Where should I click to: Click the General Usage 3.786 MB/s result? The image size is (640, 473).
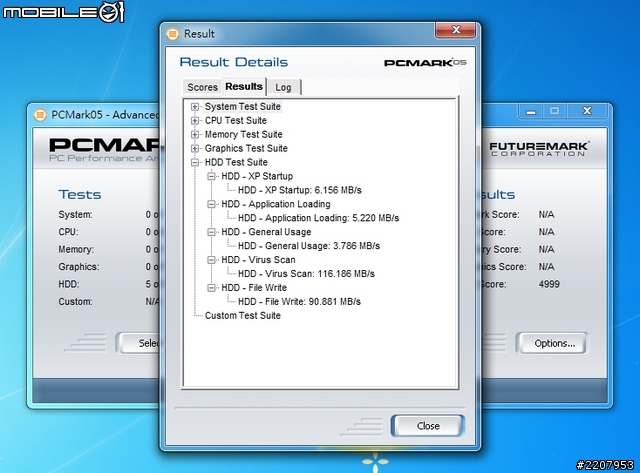(309, 246)
